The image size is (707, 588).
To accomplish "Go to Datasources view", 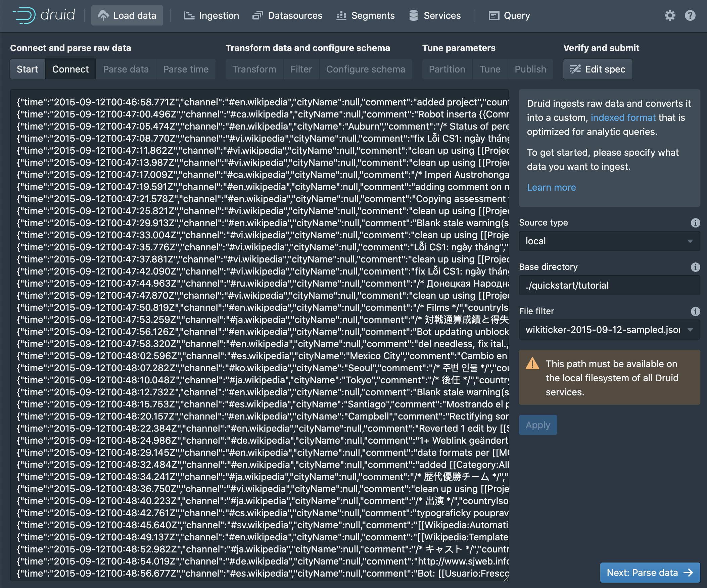I will (287, 15).
